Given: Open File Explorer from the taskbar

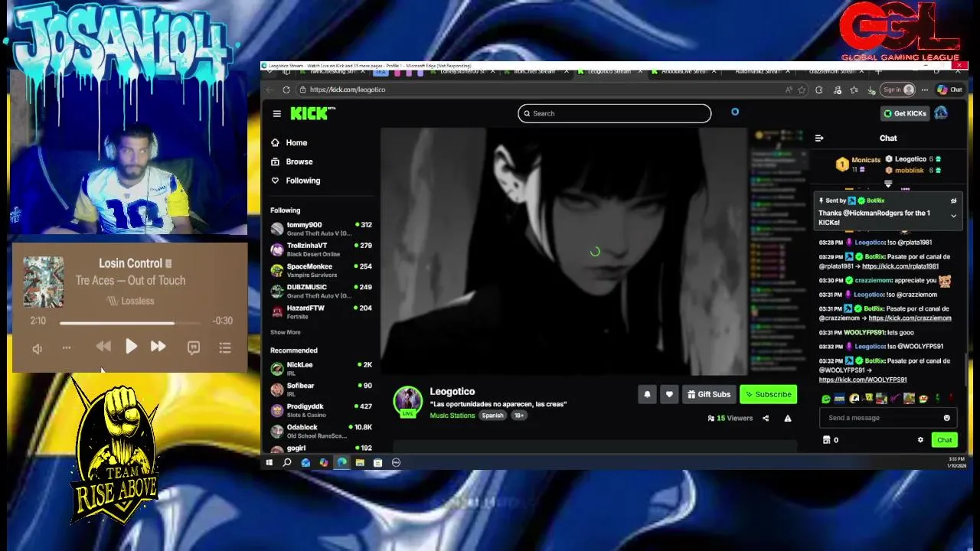Looking at the screenshot, I should [360, 462].
